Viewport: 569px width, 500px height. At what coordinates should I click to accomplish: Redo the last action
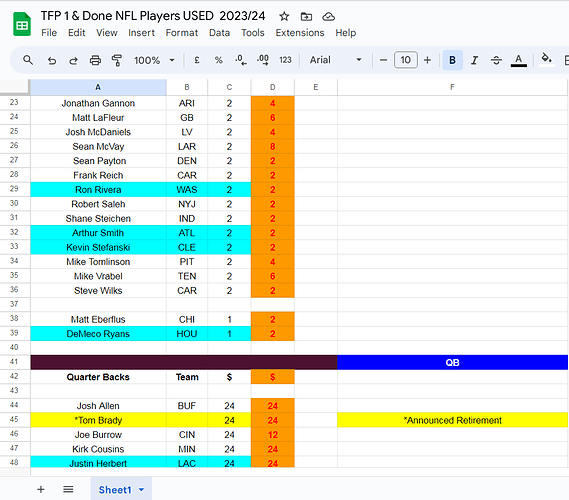click(73, 60)
